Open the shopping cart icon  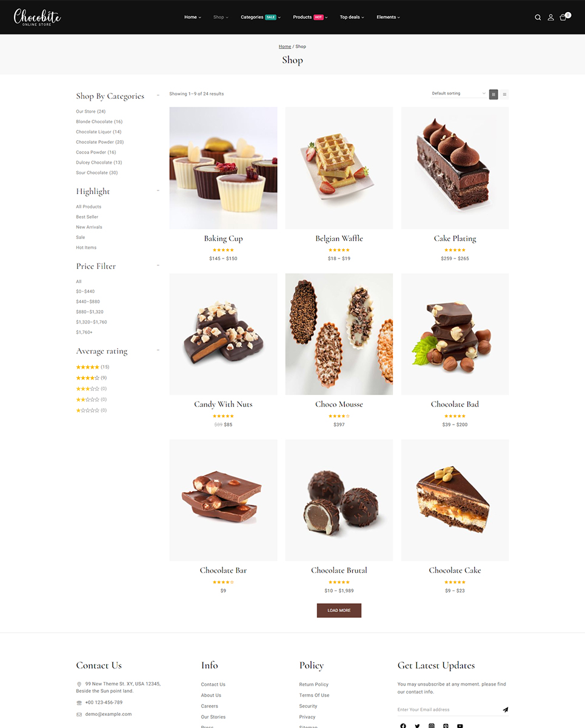[564, 17]
